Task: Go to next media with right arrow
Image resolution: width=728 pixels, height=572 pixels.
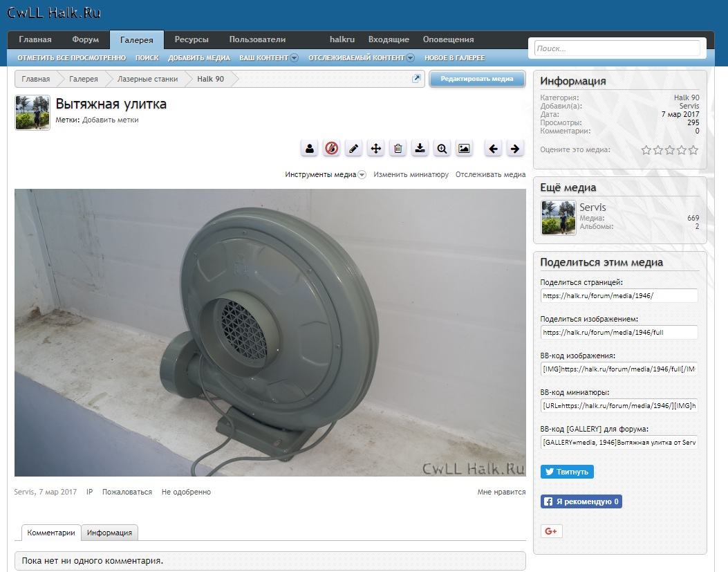Action: (514, 148)
